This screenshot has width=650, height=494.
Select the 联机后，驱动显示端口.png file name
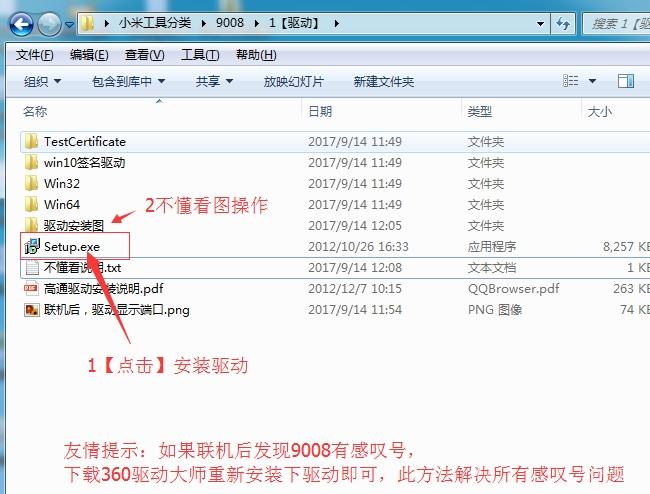117,310
